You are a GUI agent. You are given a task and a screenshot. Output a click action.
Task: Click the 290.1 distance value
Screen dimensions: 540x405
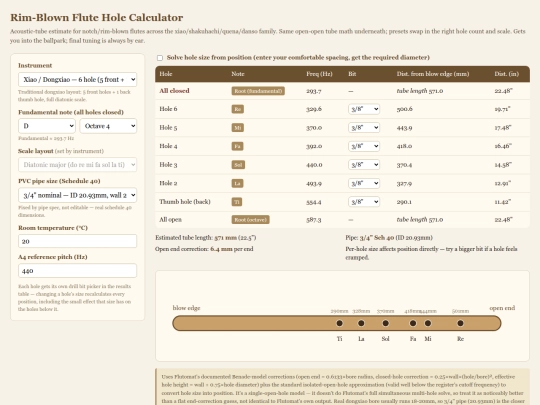(x=404, y=202)
